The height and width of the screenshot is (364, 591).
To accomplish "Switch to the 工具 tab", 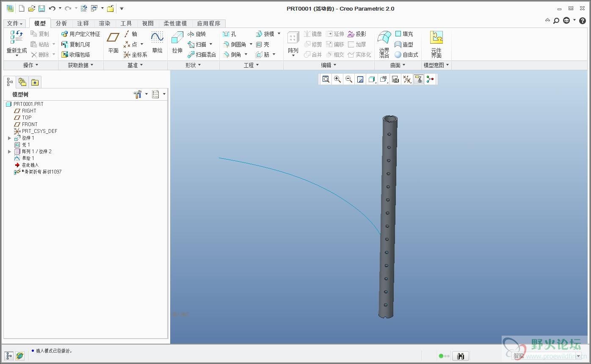I will point(126,23).
